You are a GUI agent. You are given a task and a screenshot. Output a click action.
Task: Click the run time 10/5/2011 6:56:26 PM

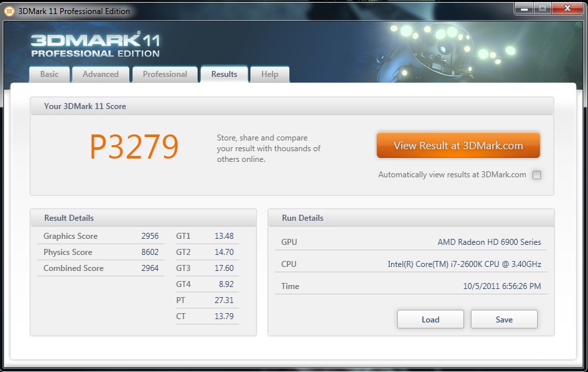[x=502, y=286]
